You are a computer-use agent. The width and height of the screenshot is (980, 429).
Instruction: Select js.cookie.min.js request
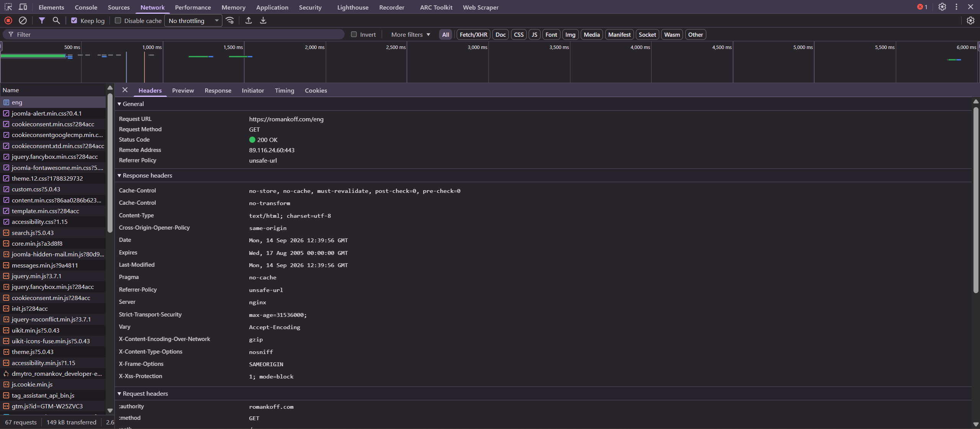(53, 384)
